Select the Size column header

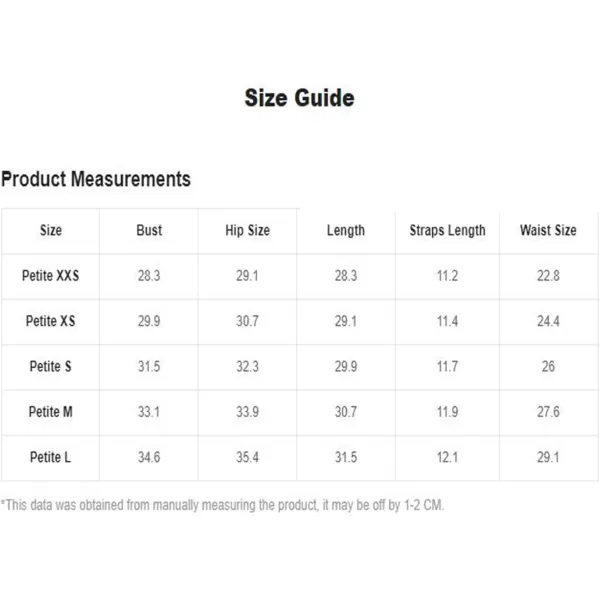51,231
